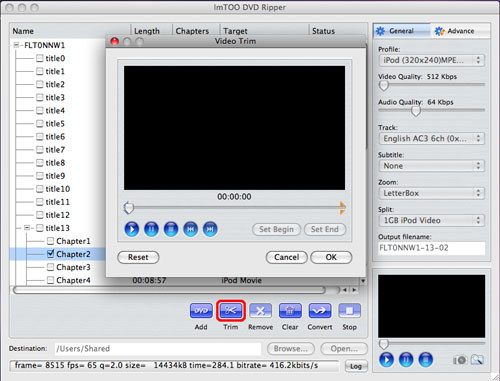Open the Subtitle dropdown

[x=432, y=166]
